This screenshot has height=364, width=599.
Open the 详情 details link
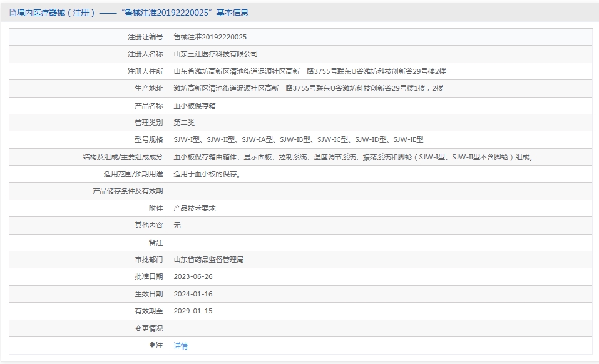tap(180, 346)
